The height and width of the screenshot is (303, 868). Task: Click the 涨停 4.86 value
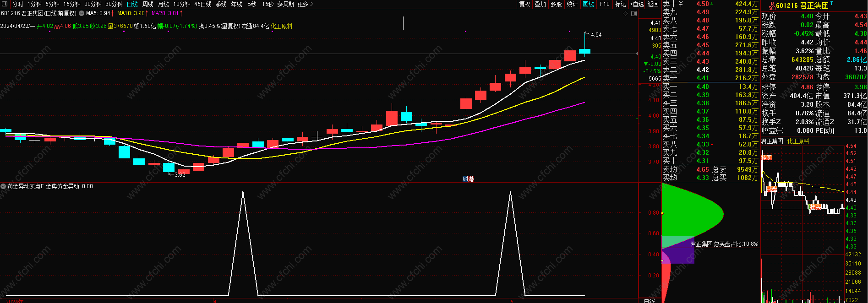point(807,87)
